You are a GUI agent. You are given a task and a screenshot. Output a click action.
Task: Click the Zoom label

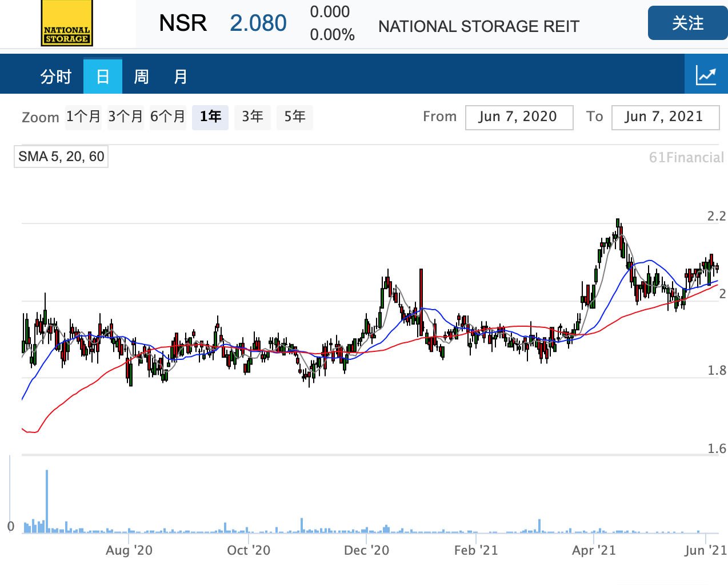point(41,117)
